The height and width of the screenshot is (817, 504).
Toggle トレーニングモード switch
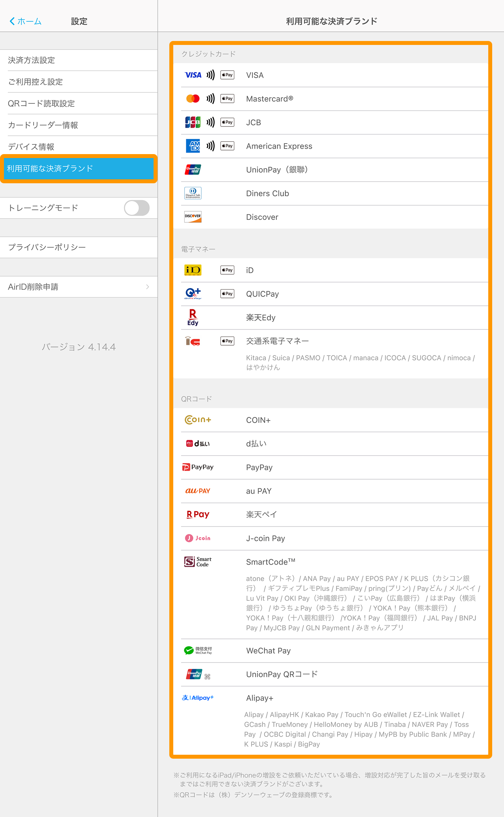coord(137,208)
